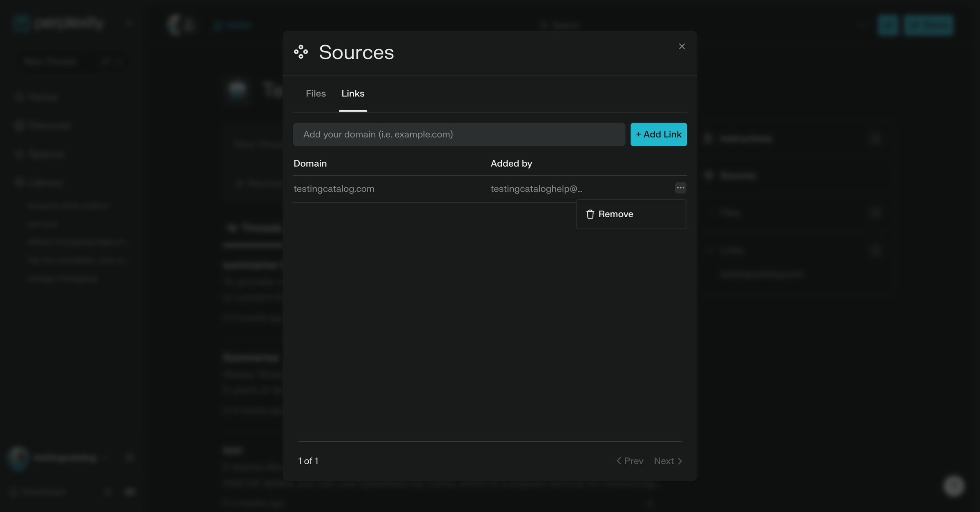Go to the previous page with Prev
Image resolution: width=980 pixels, height=512 pixels.
tap(633, 461)
